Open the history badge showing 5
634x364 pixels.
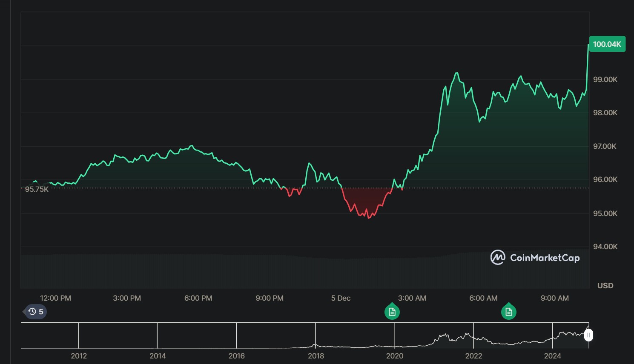coord(36,312)
